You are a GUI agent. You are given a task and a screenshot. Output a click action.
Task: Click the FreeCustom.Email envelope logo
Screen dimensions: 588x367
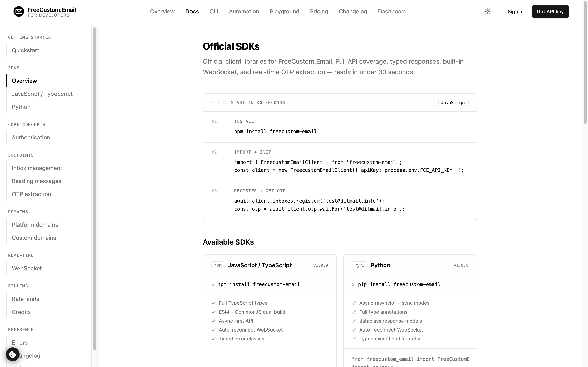(x=18, y=11)
